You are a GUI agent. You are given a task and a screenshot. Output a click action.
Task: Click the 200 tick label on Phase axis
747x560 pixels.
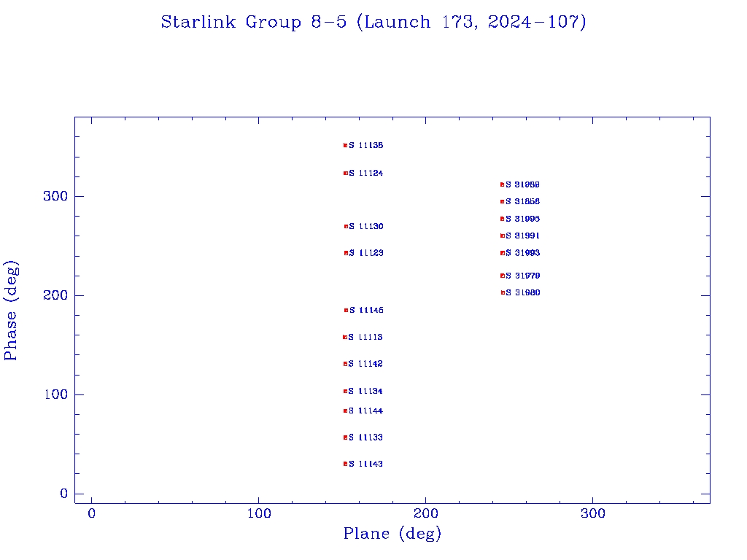[55, 295]
